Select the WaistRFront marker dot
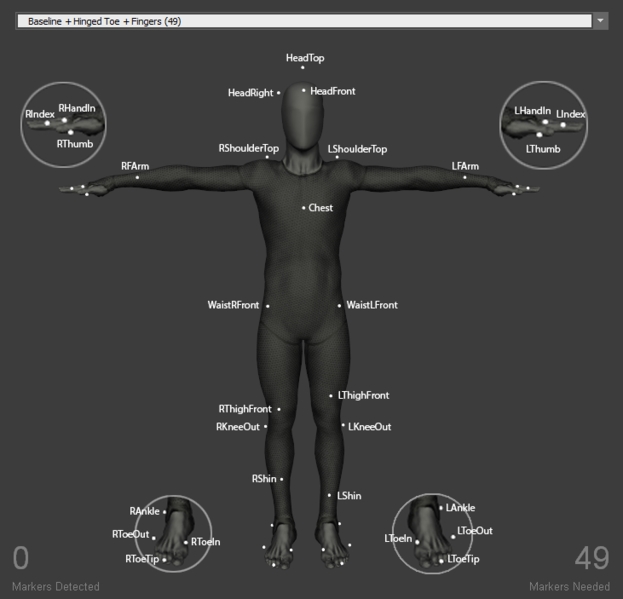Viewport: 623px width, 599px height. tap(267, 305)
